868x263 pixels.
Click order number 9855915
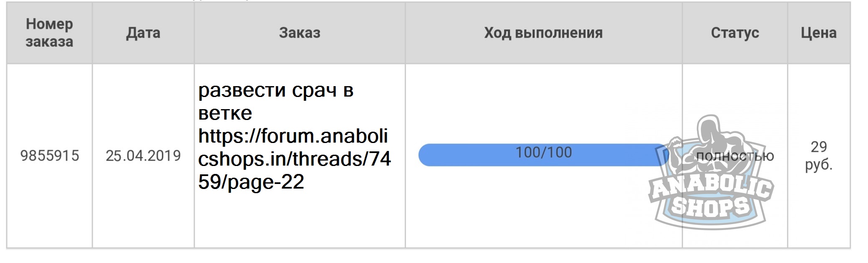click(x=50, y=156)
